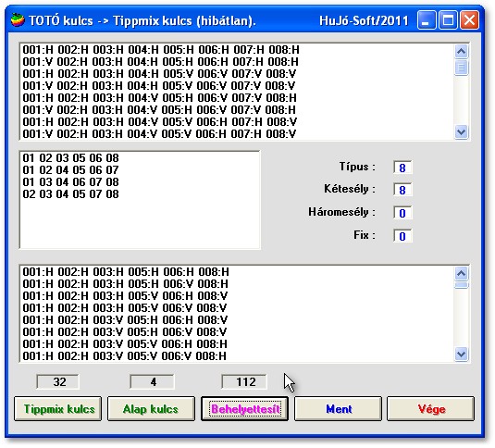Focus the Típus input field
The height and width of the screenshot is (448, 495).
point(402,168)
